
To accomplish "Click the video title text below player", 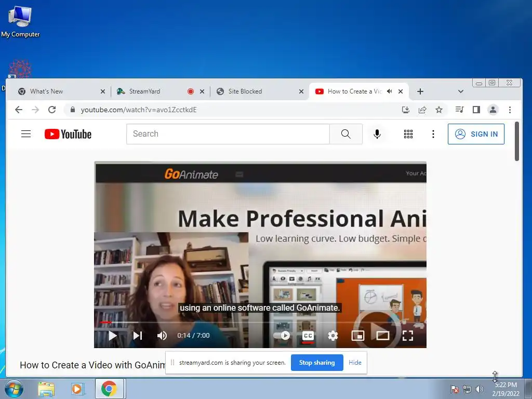I will 92,365.
